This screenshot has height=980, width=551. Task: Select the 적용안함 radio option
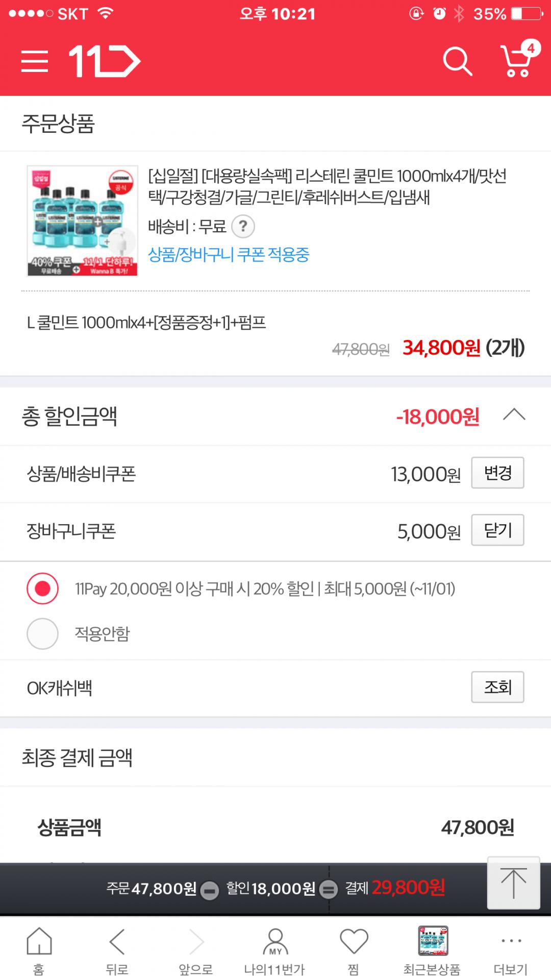click(x=43, y=633)
